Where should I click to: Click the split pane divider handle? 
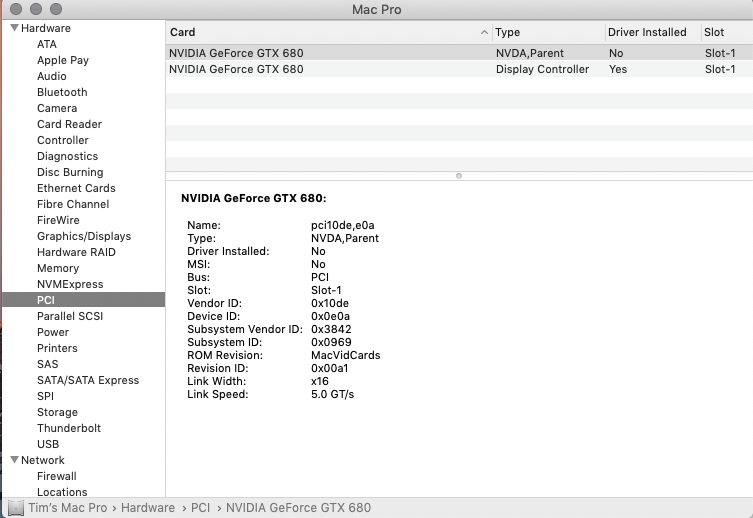(x=459, y=176)
